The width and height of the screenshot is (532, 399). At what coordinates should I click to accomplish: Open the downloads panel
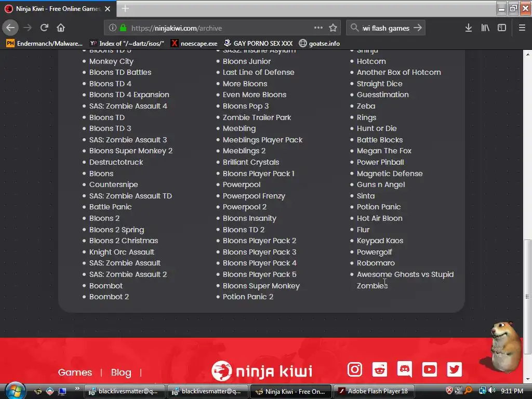[x=468, y=28]
